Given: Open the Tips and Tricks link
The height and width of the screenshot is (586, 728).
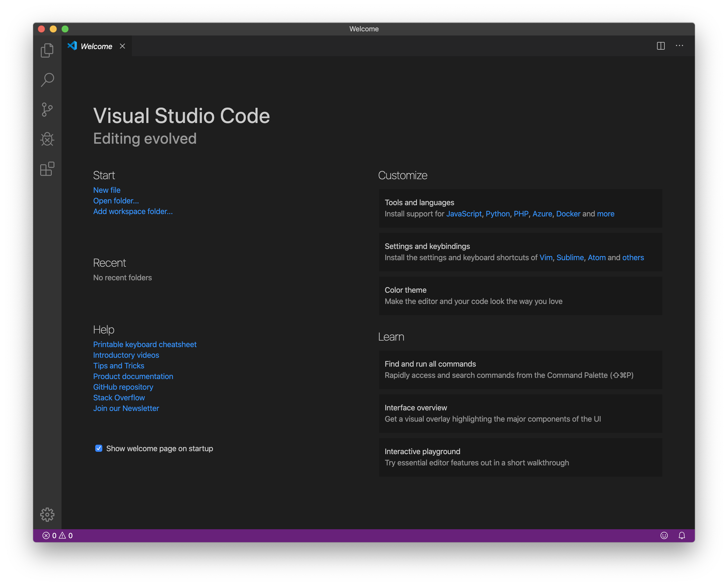Looking at the screenshot, I should pos(119,365).
